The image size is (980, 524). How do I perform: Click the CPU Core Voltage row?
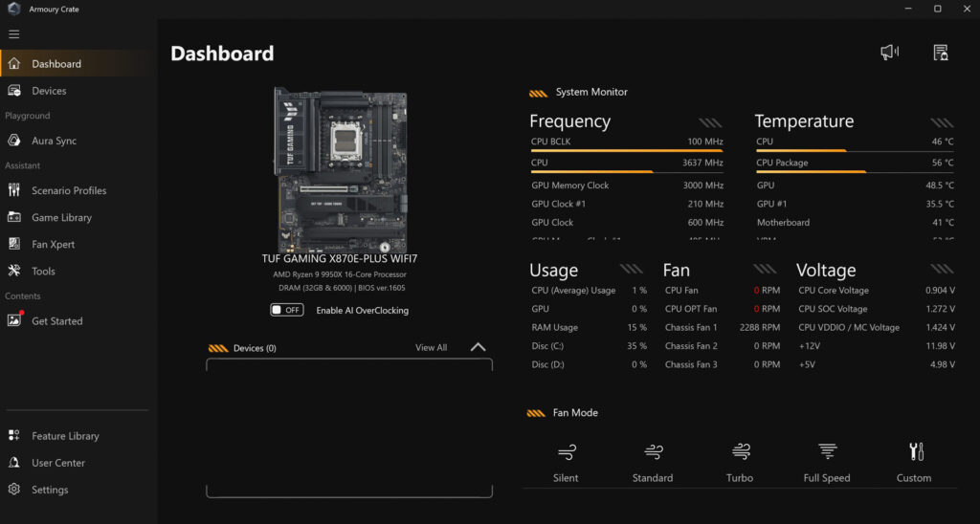(877, 291)
